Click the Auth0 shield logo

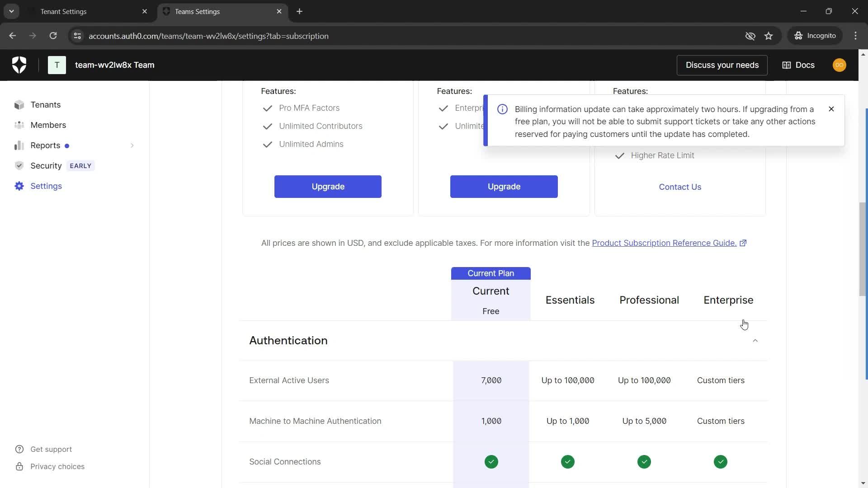point(19,65)
